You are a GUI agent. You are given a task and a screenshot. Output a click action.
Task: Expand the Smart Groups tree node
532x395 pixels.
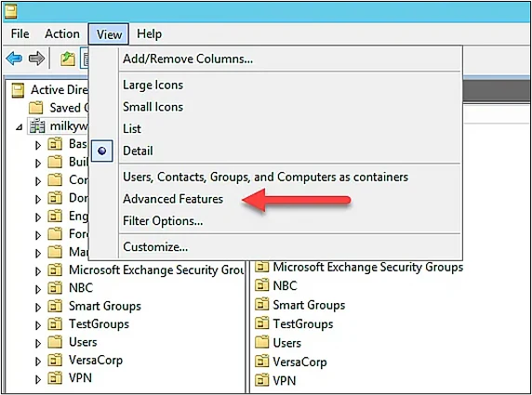pyautogui.click(x=38, y=307)
